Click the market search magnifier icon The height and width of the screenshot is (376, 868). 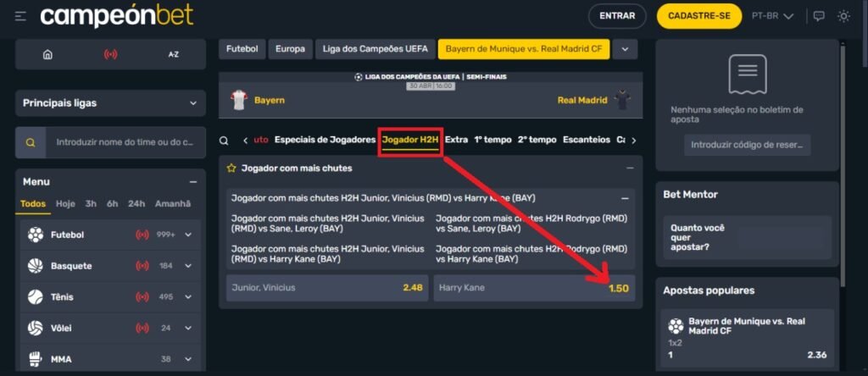pos(224,141)
